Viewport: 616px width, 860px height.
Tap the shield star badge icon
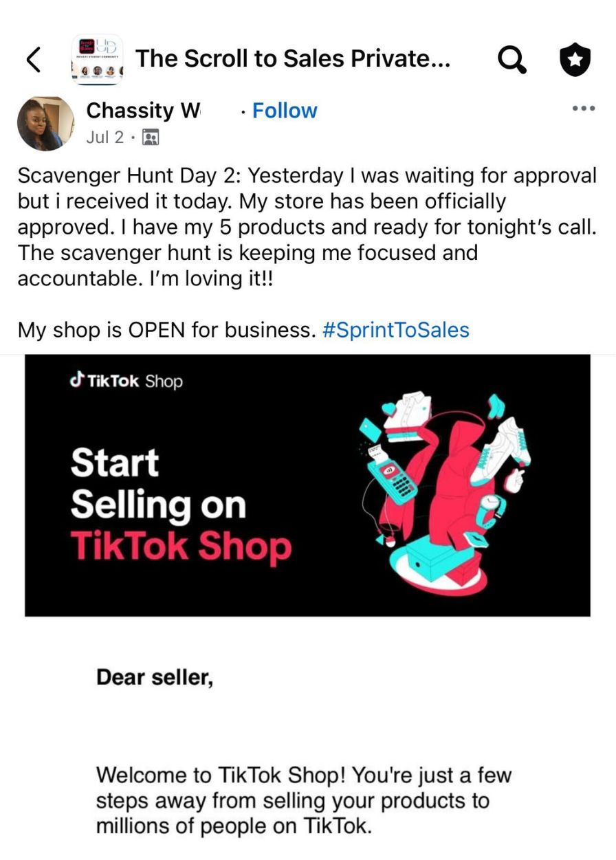(x=575, y=60)
